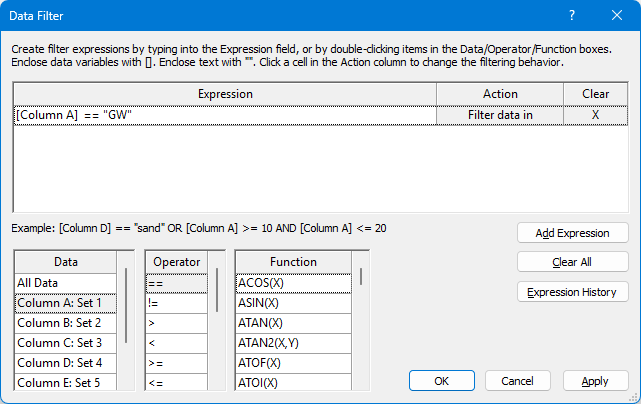Viewport: 641px width, 404px height.
Task: Select the == operator
Action: [x=175, y=283]
